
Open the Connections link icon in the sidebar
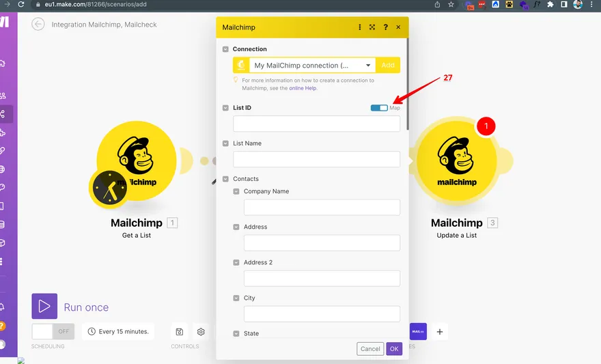pyautogui.click(x=3, y=150)
